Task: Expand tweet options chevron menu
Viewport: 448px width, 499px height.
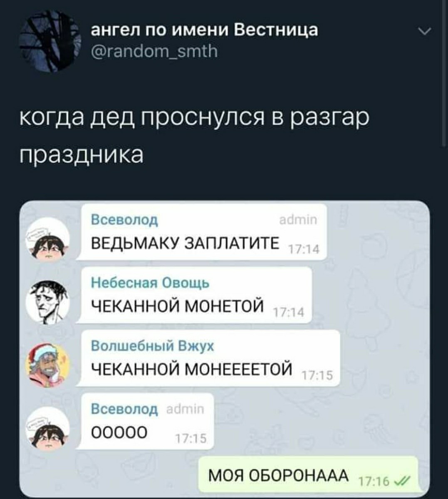Action: point(424,32)
